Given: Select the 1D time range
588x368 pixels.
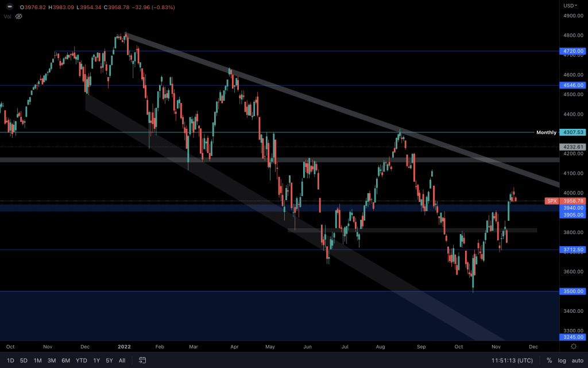Looking at the screenshot, I should tap(10, 361).
